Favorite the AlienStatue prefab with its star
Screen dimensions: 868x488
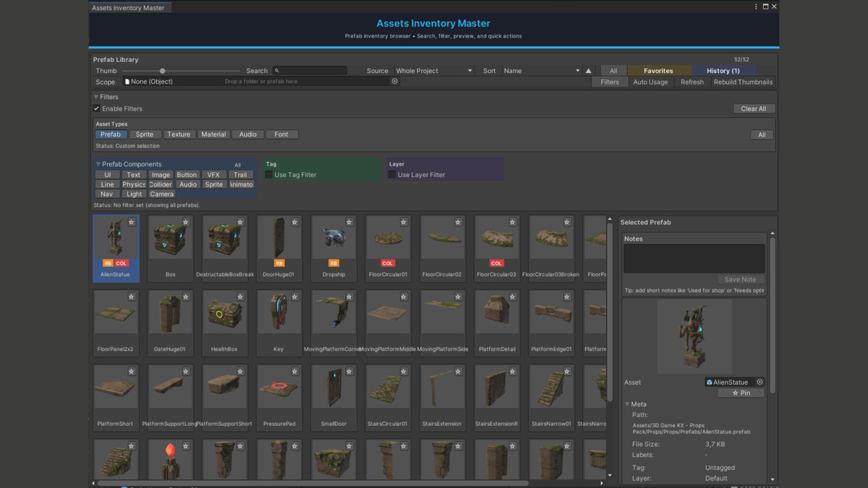coord(132,223)
